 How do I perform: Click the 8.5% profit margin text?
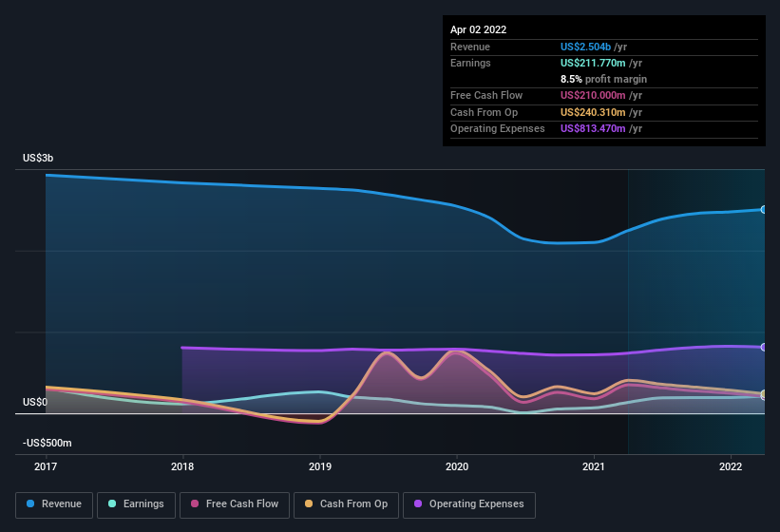click(x=603, y=79)
